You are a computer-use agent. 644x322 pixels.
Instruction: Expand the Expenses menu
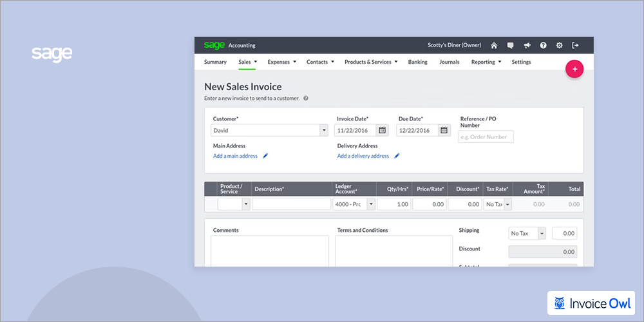click(x=282, y=62)
